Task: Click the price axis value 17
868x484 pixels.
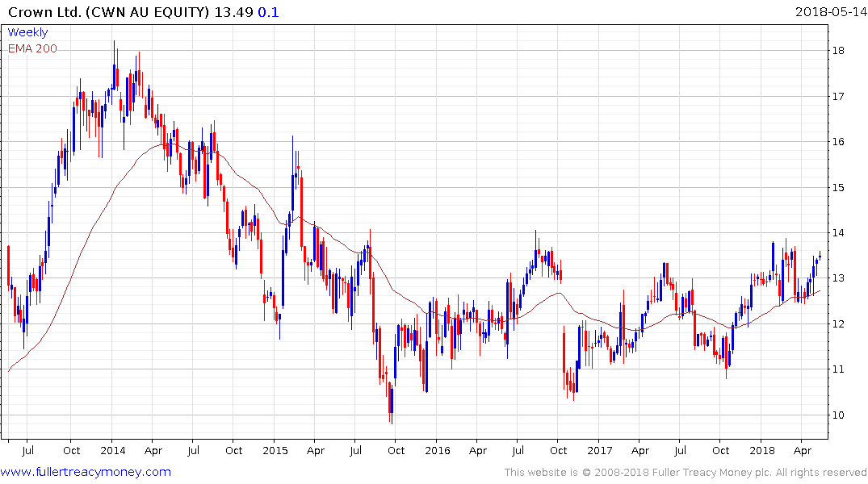Action: tap(837, 96)
